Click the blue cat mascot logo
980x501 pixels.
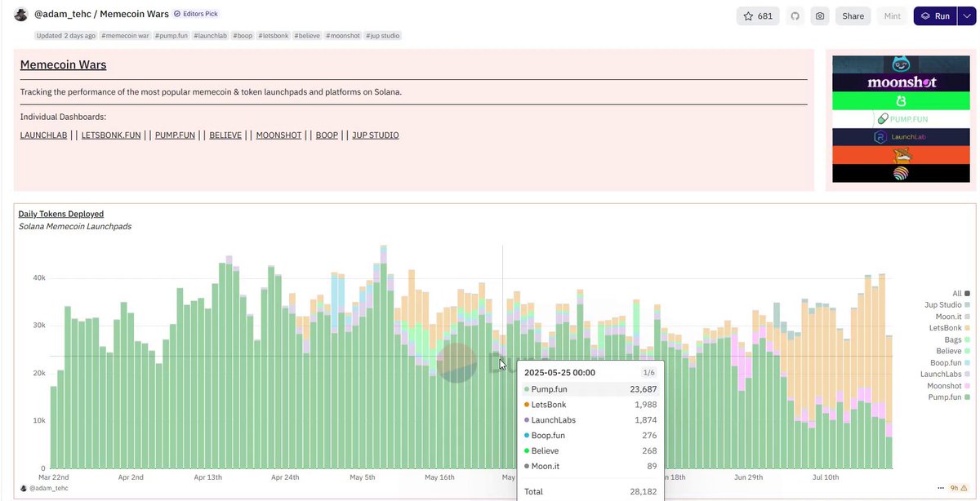[901, 64]
